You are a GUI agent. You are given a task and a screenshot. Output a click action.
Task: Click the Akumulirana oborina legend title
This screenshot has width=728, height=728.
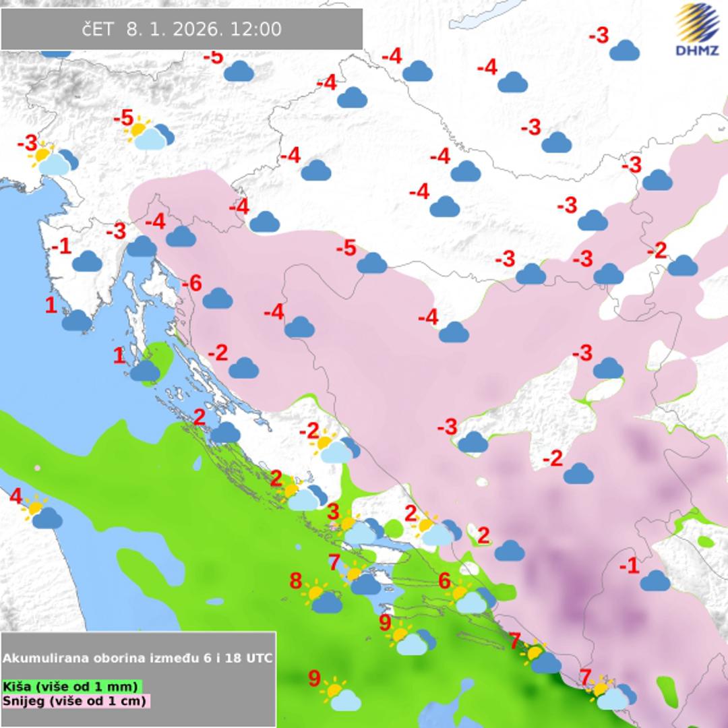pos(138,658)
